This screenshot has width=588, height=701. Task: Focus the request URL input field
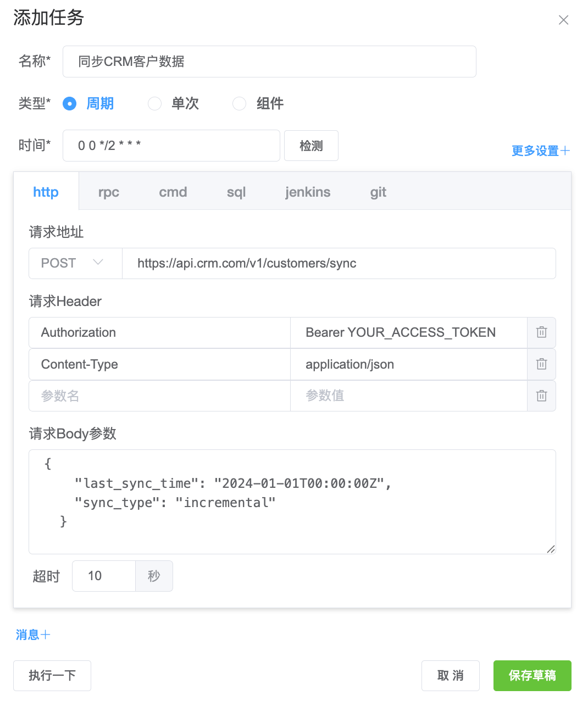coord(339,263)
